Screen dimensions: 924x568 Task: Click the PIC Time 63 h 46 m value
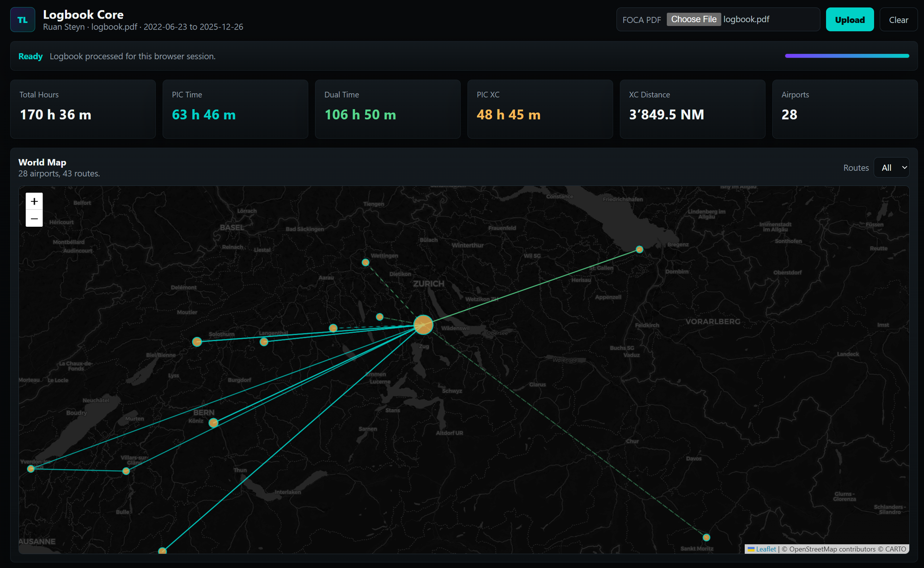point(204,115)
